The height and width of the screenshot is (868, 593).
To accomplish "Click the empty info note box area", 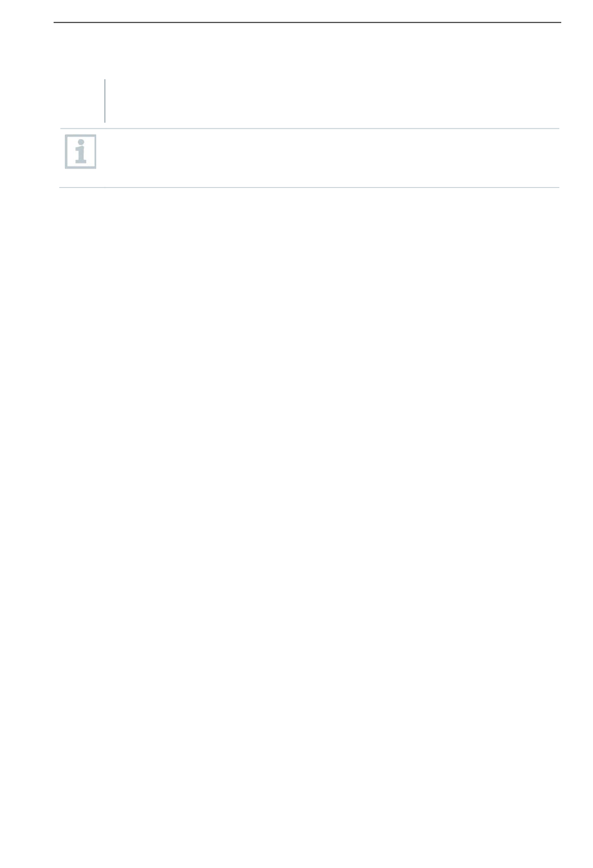I will tap(309, 158).
